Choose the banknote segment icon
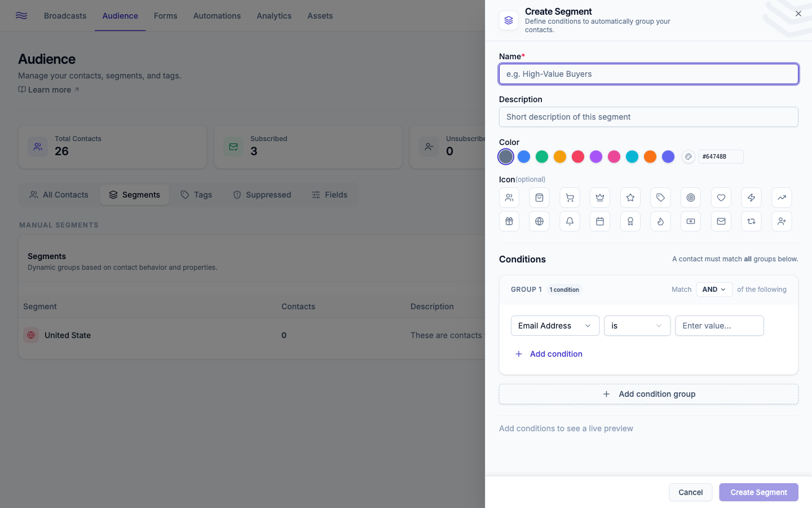Screen dimensions: 812x508 click(x=691, y=221)
